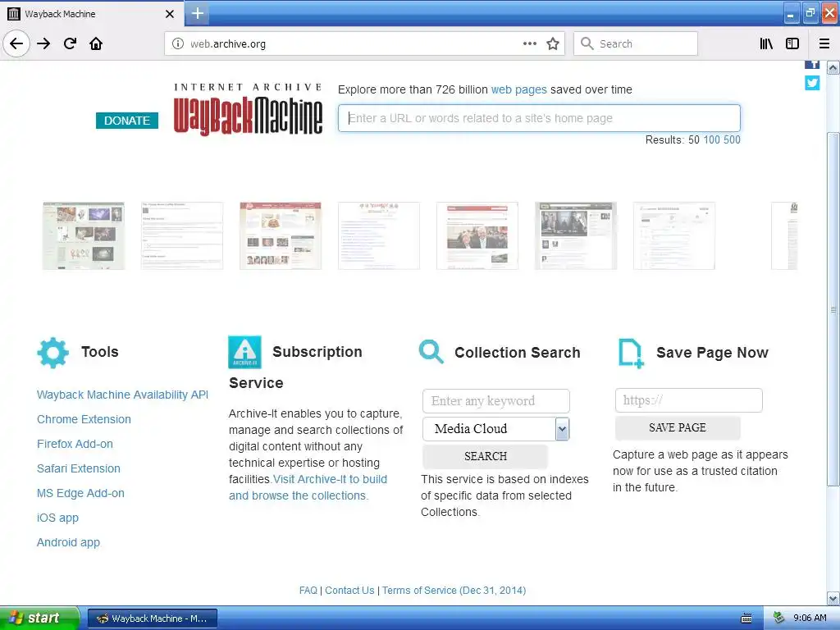Click the DONATE button
Image resolution: width=840 pixels, height=630 pixels.
click(x=127, y=121)
